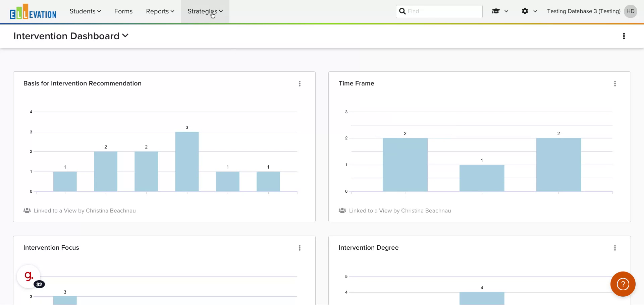This screenshot has height=305, width=644.
Task: Open the orange help question mark button
Action: [x=623, y=284]
